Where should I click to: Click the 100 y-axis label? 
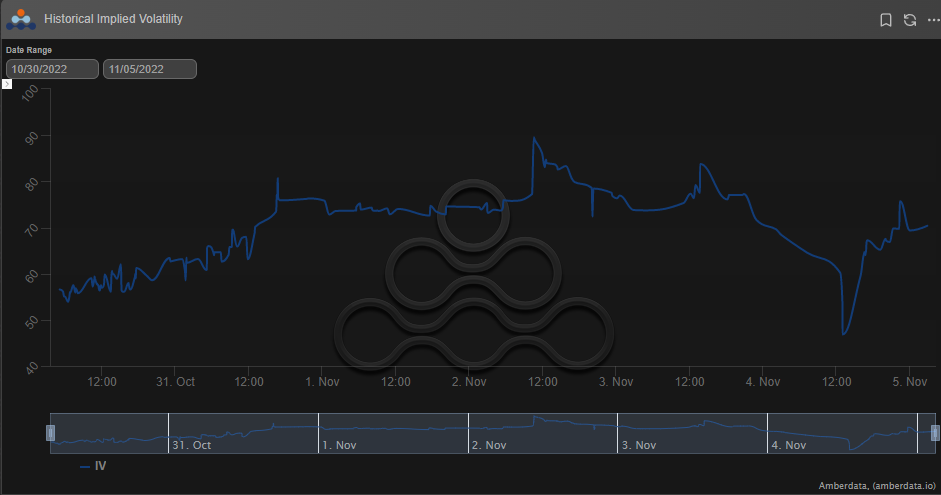[x=31, y=93]
